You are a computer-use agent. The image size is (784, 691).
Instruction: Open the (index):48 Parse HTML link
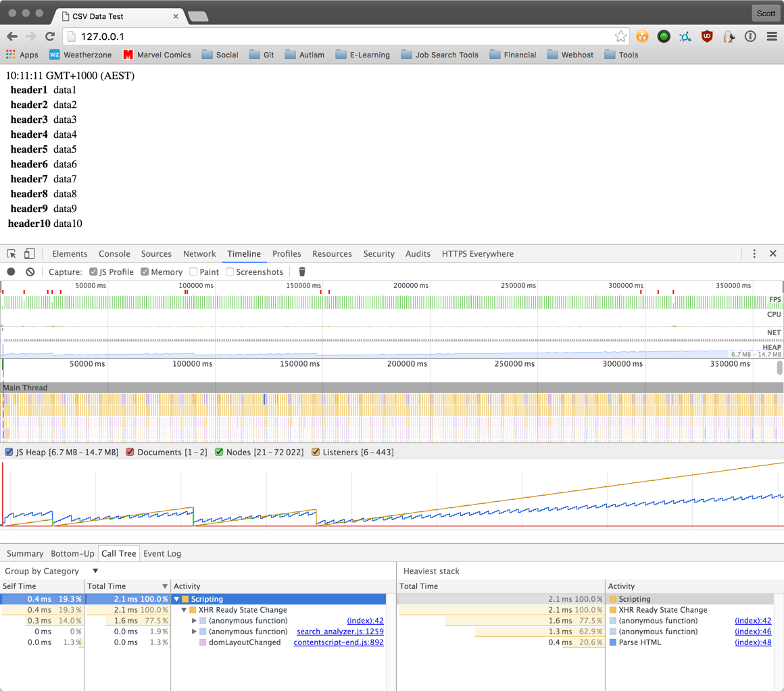tap(753, 642)
